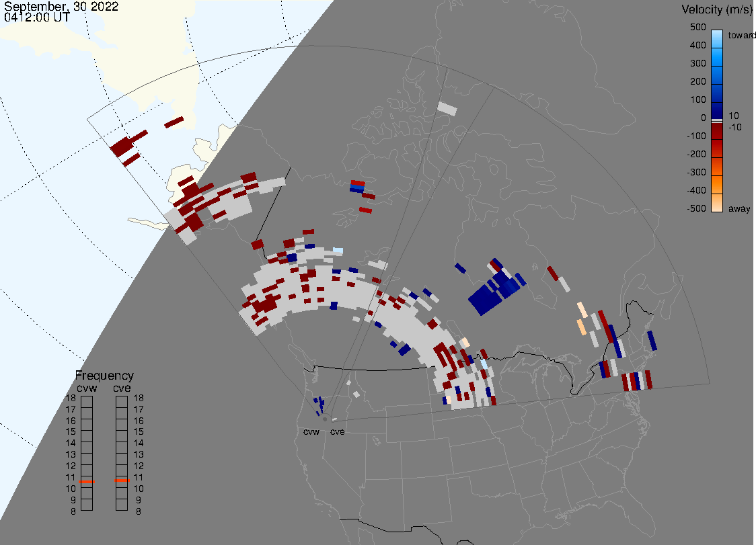756x545 pixels.
Task: Click the cve heading in Frequency legend
Action: click(122, 388)
